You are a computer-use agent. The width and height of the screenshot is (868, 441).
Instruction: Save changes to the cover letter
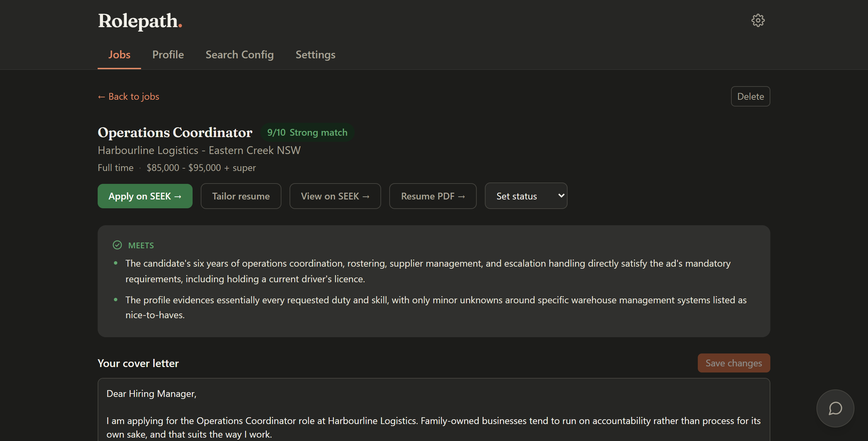(734, 363)
